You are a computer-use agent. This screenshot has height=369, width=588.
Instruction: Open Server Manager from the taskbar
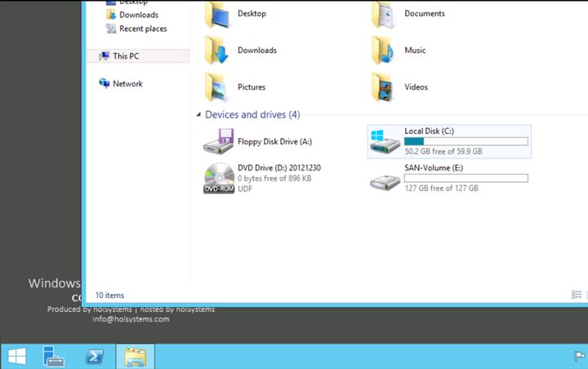point(54,357)
